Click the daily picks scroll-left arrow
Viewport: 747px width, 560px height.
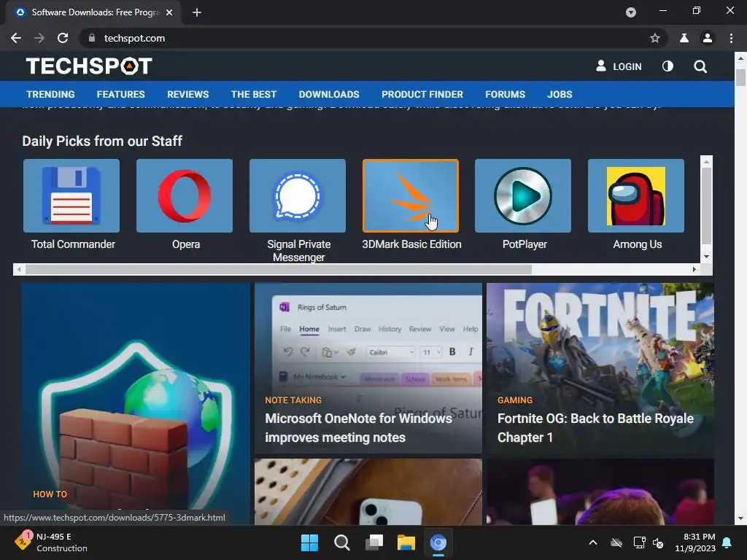click(18, 270)
